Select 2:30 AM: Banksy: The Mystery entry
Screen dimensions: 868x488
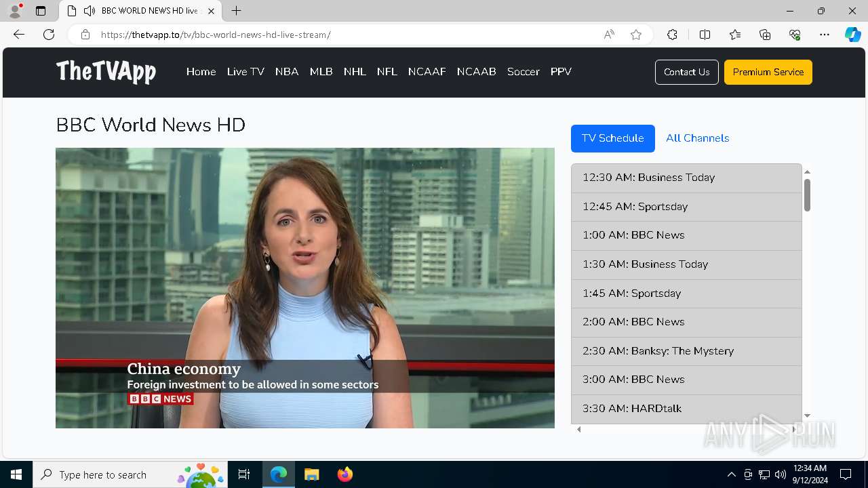tap(686, 351)
